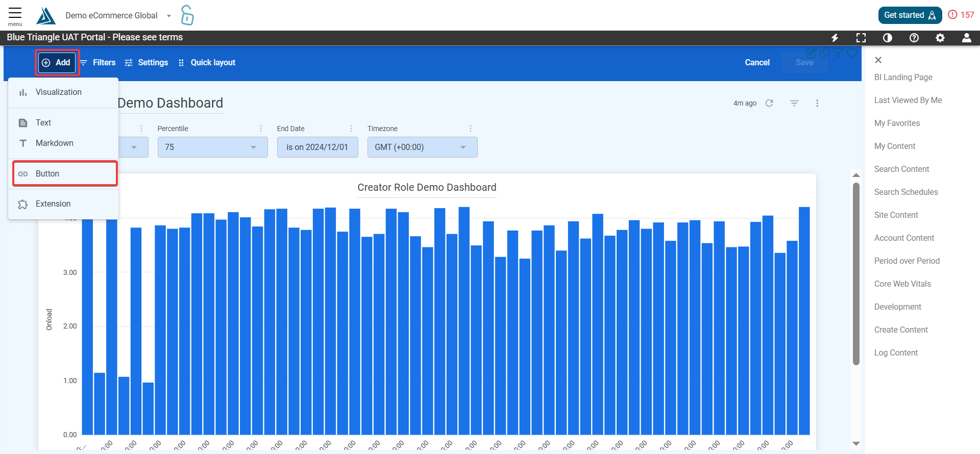980x454 pixels.
Task: Select Visualization from Add menu
Action: pos(63,92)
